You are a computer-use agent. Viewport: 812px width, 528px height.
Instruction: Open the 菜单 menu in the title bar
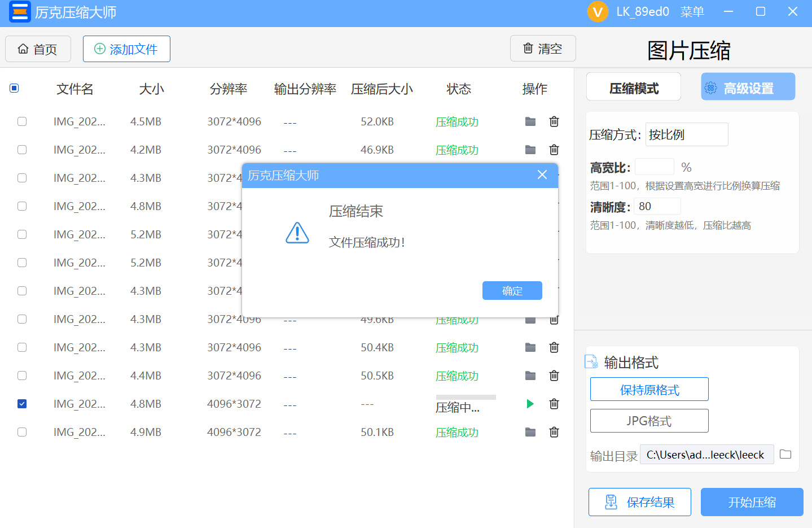pyautogui.click(x=692, y=12)
